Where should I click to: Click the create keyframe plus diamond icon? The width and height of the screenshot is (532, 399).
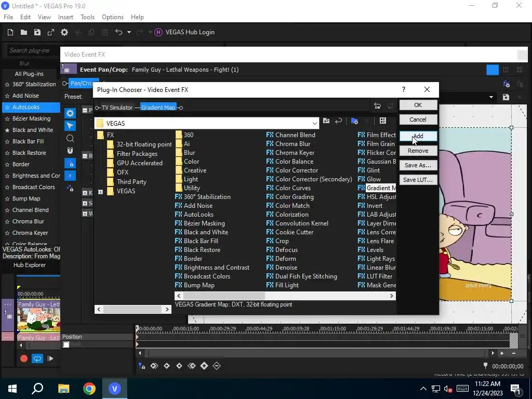(204, 366)
